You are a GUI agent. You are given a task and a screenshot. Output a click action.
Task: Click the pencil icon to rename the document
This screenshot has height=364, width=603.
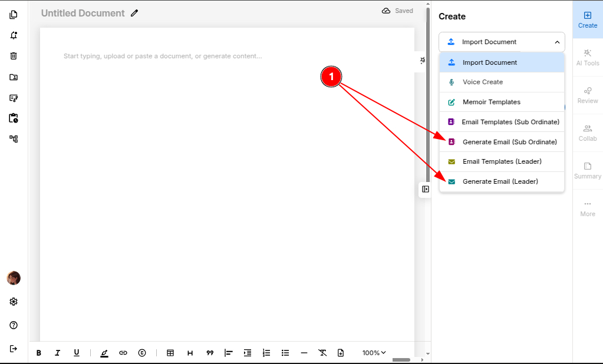(134, 13)
